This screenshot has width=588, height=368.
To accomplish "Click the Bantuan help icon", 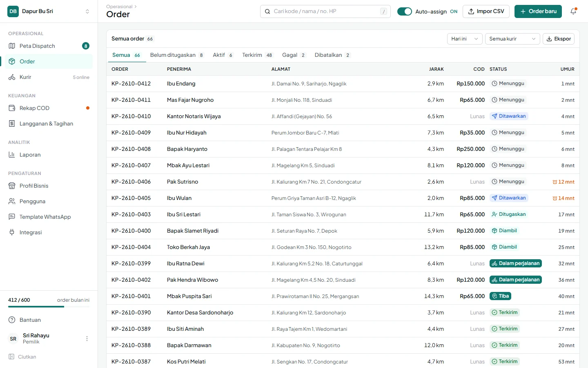I will (x=12, y=320).
